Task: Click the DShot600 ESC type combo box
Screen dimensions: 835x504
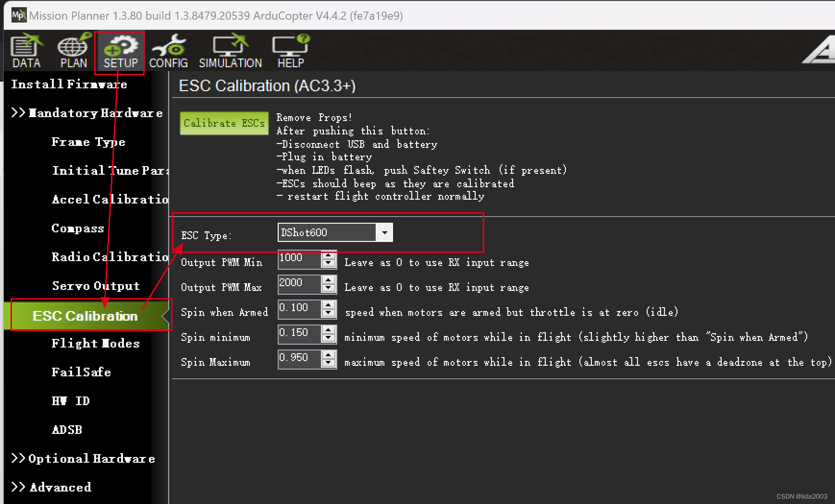Action: [x=335, y=233]
